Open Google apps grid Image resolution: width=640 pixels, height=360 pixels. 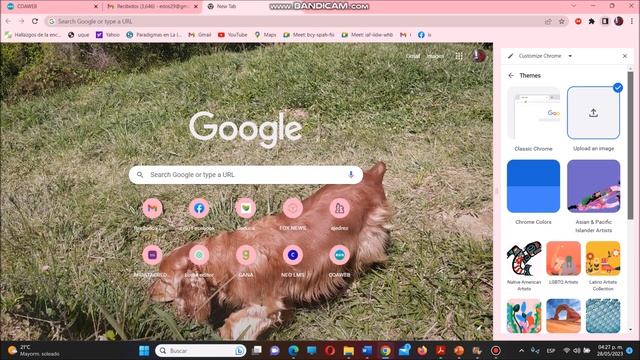coord(459,56)
